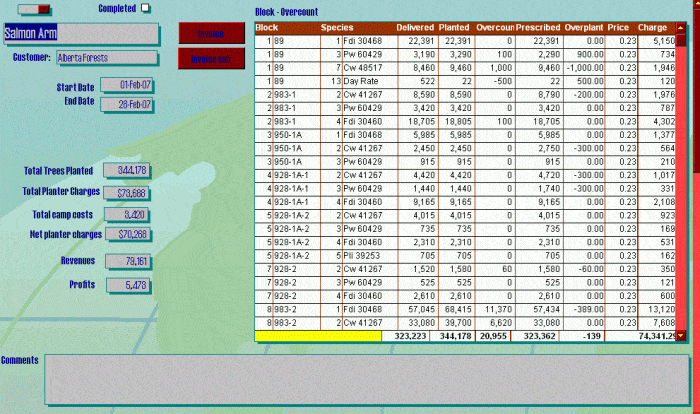Click the Salmon Arm project name field
Image resolution: width=700 pixels, height=414 pixels.
pyautogui.click(x=80, y=33)
